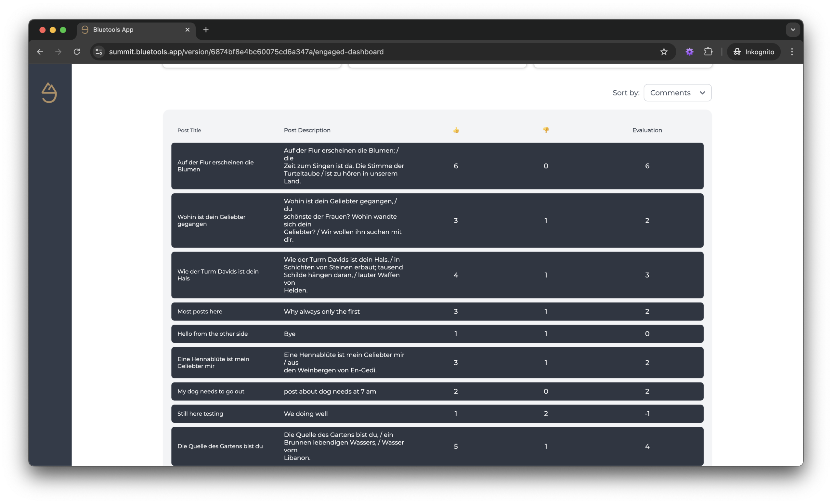Open a new browser tab
Screen dimensions: 832x504
tap(206, 30)
